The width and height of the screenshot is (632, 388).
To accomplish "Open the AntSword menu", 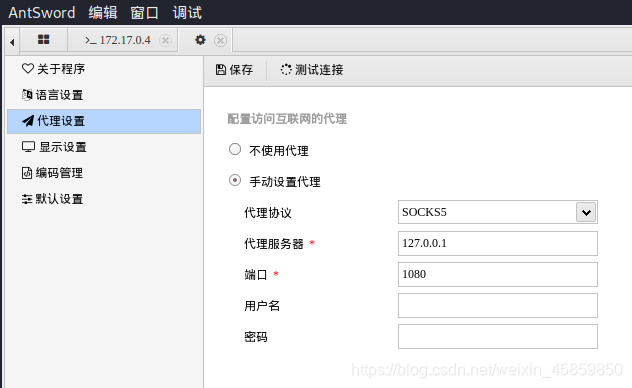I will (x=42, y=12).
